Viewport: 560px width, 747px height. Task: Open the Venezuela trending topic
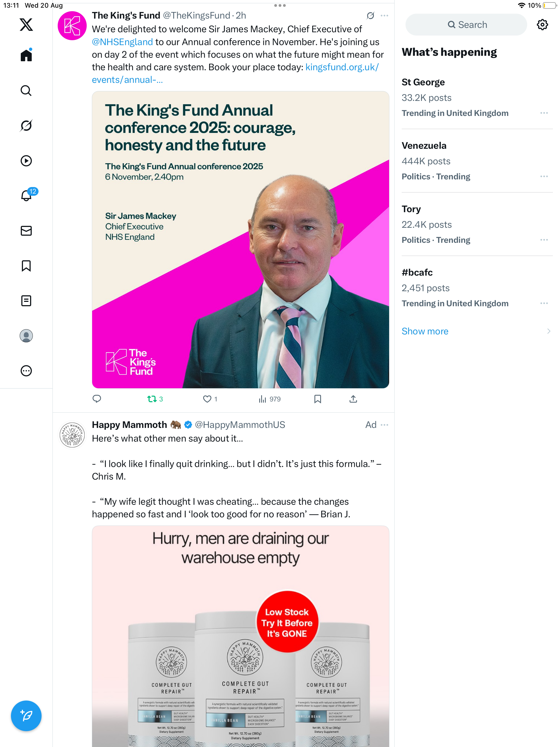[x=424, y=145]
